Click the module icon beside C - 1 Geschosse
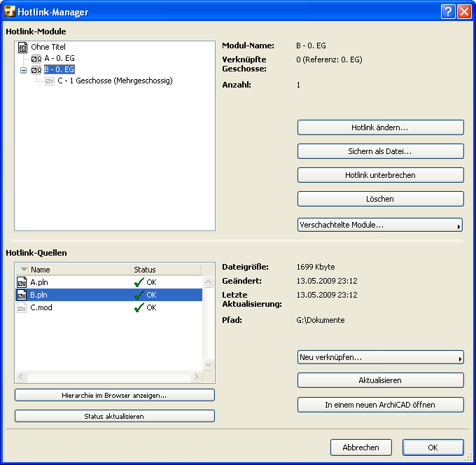The height and width of the screenshot is (465, 476). click(x=50, y=81)
